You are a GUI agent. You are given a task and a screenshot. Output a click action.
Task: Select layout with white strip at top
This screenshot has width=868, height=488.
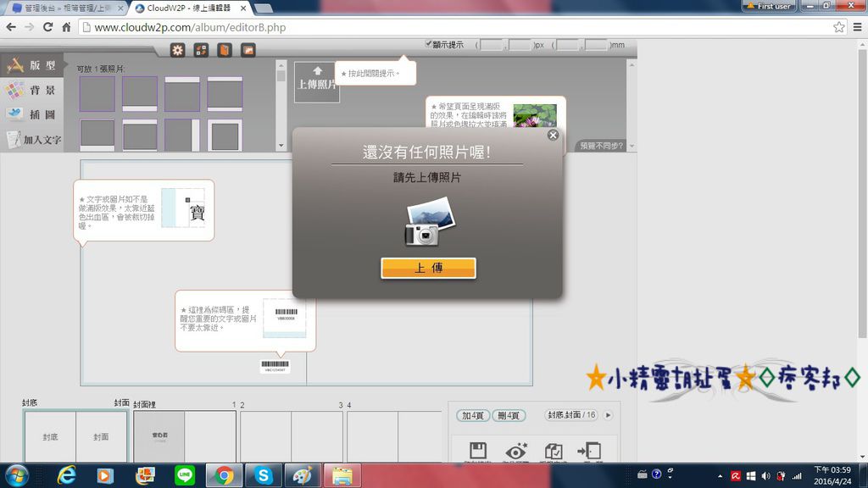pos(182,94)
